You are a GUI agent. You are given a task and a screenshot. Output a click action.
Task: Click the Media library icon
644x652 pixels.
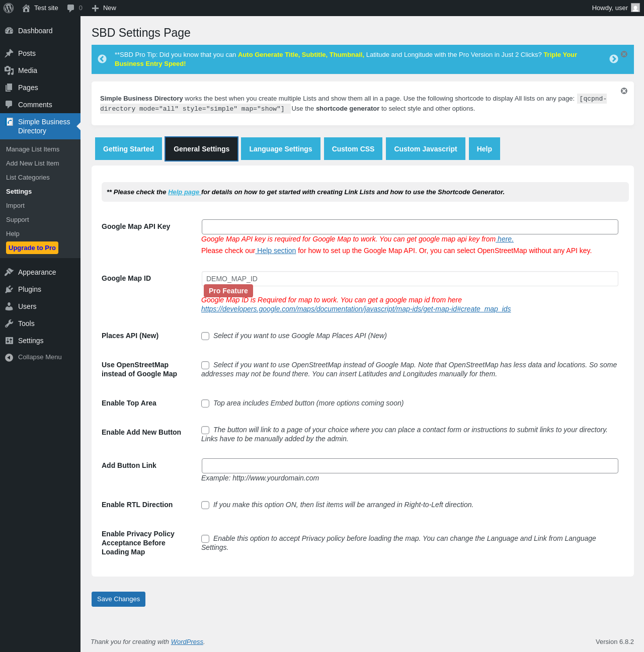(x=9, y=70)
